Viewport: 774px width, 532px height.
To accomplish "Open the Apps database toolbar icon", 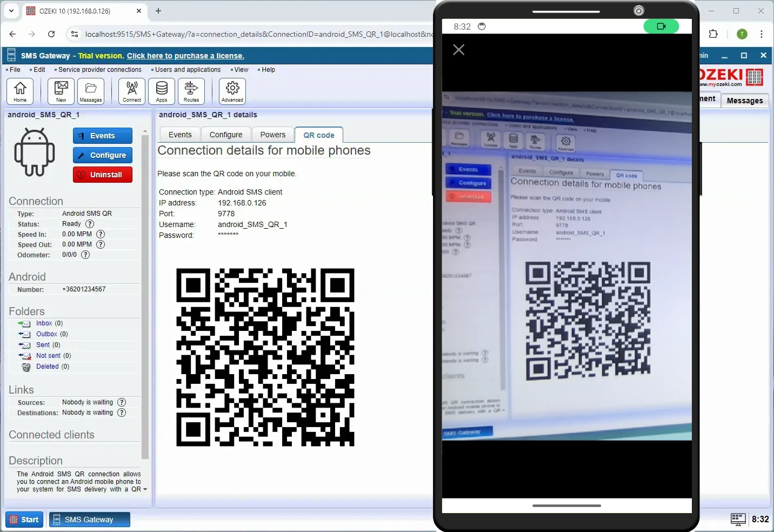I will 162,91.
